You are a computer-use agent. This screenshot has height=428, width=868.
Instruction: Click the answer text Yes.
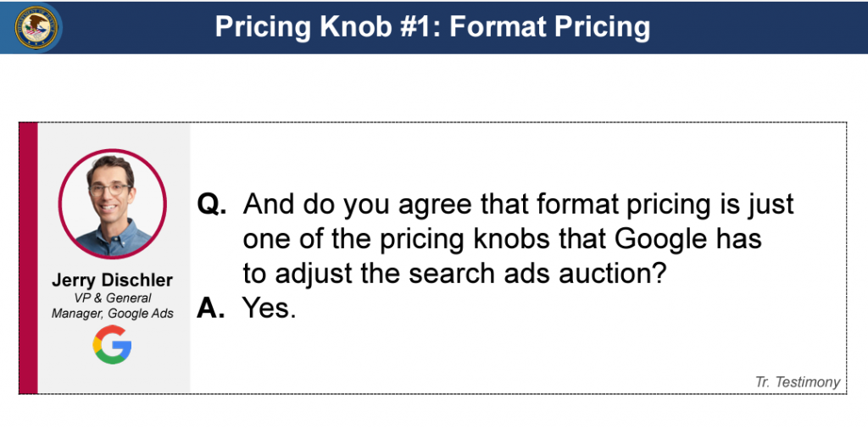[x=269, y=308]
